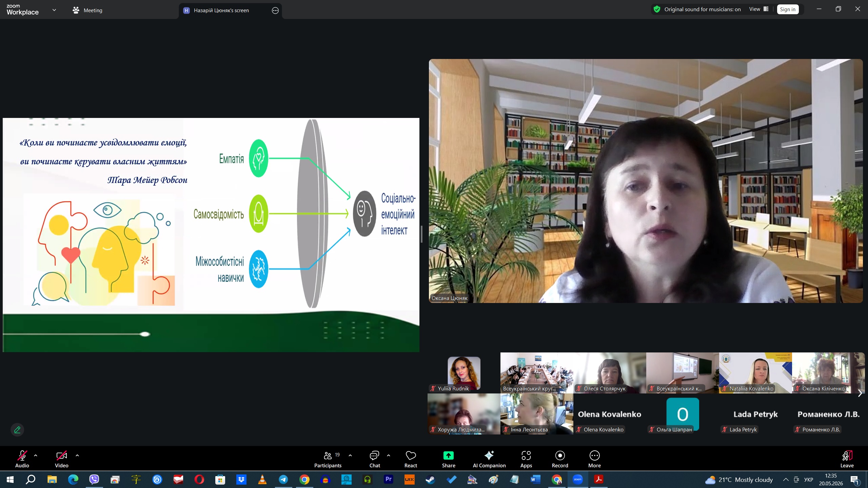This screenshot has width=868, height=488.
Task: Open shared screen options ellipsis
Action: point(275,11)
